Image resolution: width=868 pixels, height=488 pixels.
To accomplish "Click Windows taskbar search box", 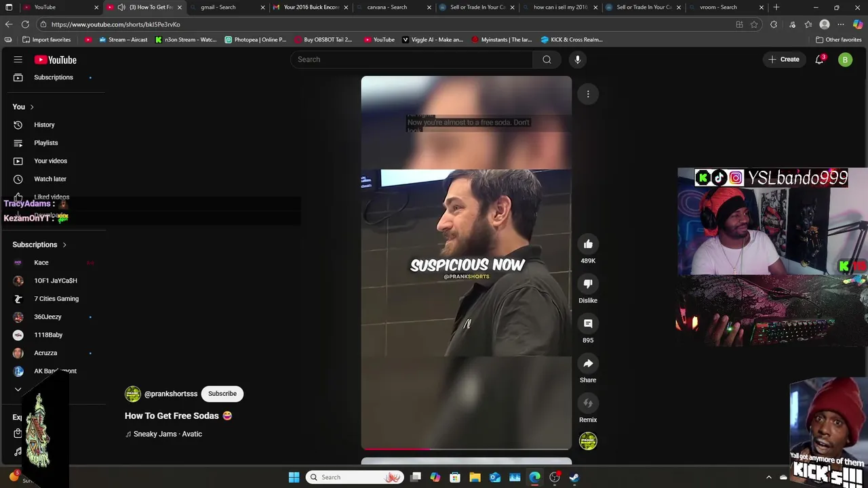I will click(355, 477).
